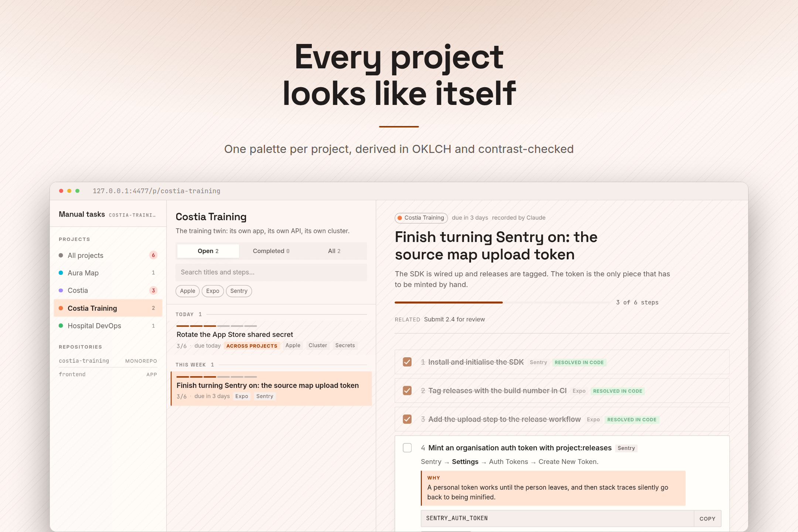Click the 3 of 6 steps progress bar

click(x=502, y=302)
